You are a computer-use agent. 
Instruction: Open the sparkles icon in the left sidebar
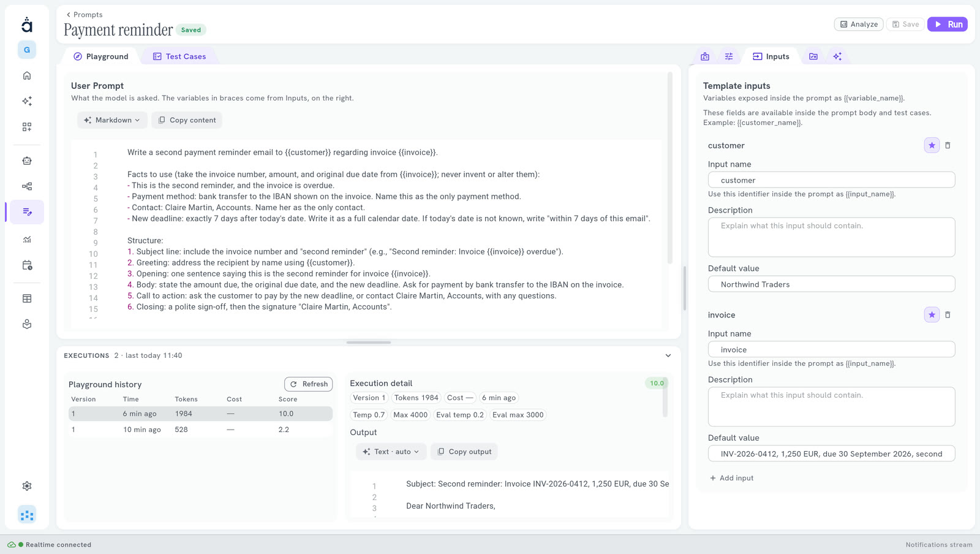[x=27, y=101]
